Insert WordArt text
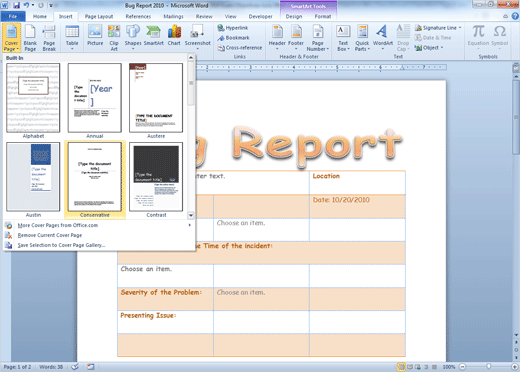Image resolution: width=520 pixels, height=372 pixels. tap(382, 38)
